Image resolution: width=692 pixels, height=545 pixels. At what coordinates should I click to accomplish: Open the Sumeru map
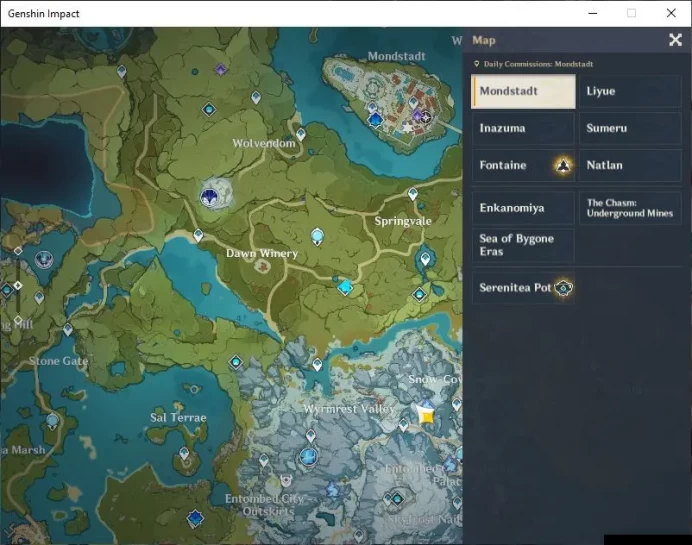630,128
